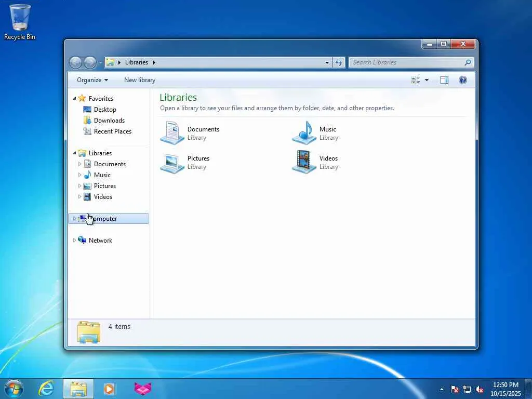
Task: Click New library button
Action: tap(140, 80)
